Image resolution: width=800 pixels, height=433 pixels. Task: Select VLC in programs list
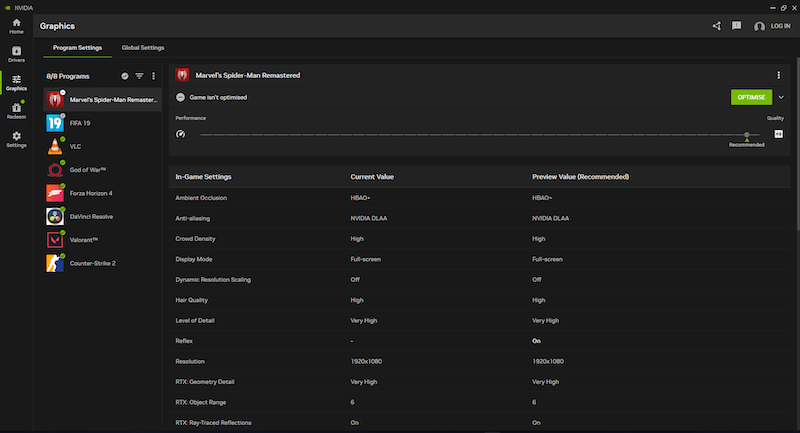tap(103, 146)
